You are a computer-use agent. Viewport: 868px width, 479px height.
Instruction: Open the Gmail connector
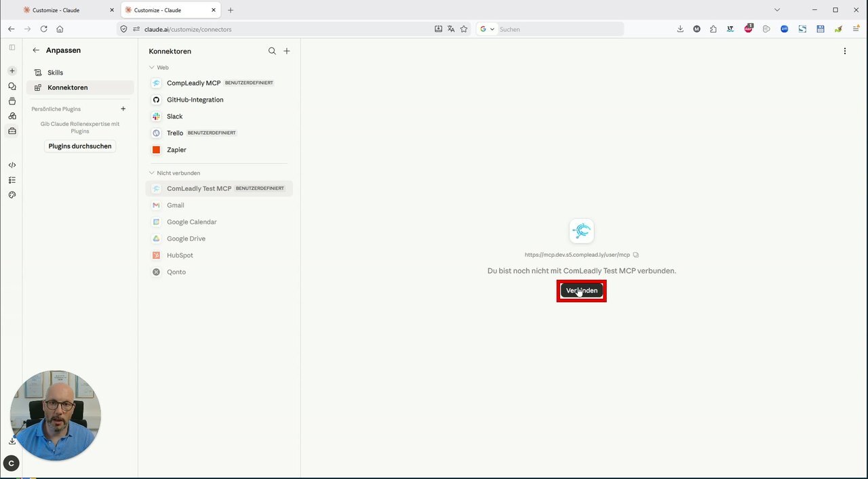[219, 205]
